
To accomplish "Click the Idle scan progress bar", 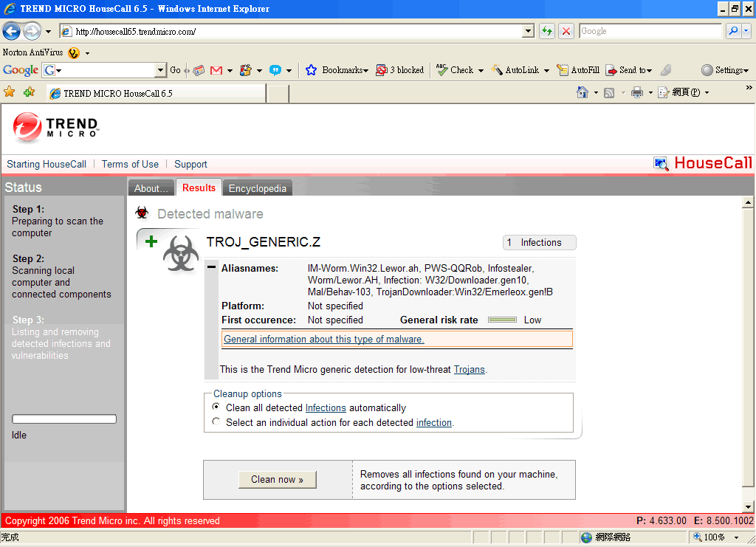I will [x=64, y=419].
